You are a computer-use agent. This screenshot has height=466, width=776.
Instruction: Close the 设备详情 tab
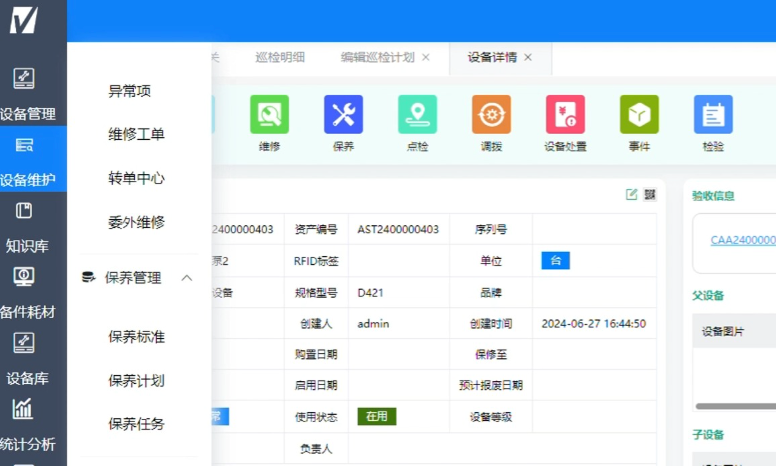click(528, 58)
